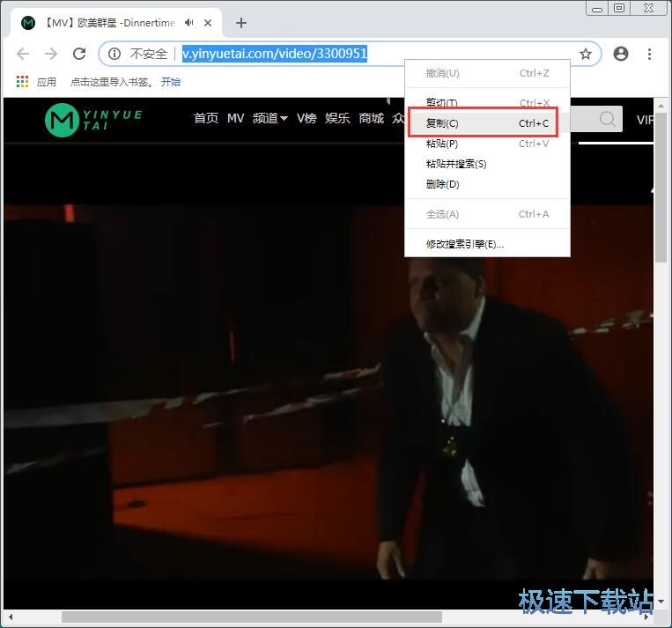Click the horizontal scrollbar thumb
This screenshot has width=672, height=628.
point(252,617)
